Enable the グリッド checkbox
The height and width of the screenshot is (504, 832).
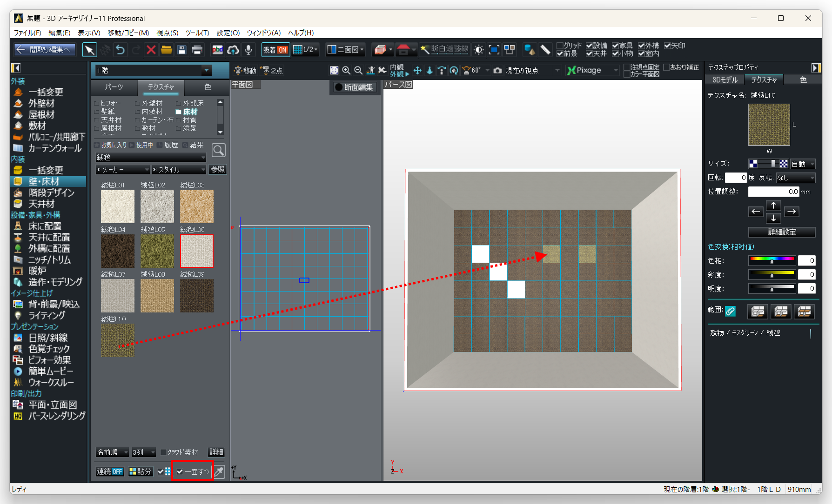(560, 46)
